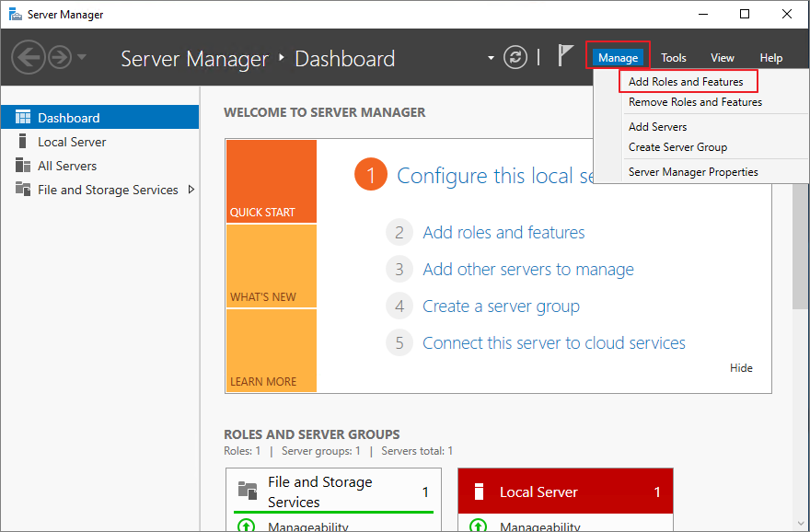Open the red Local Server tile header
The image size is (810, 532).
tap(565, 492)
